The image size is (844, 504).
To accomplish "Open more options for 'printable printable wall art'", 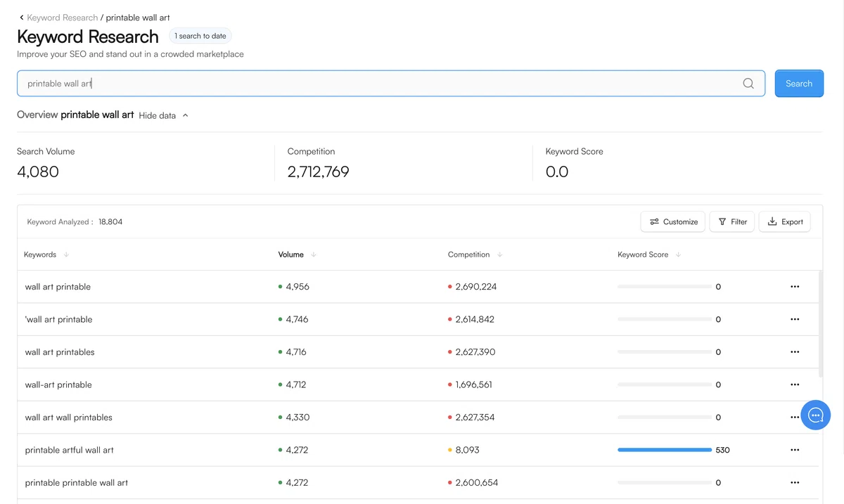I will click(795, 483).
